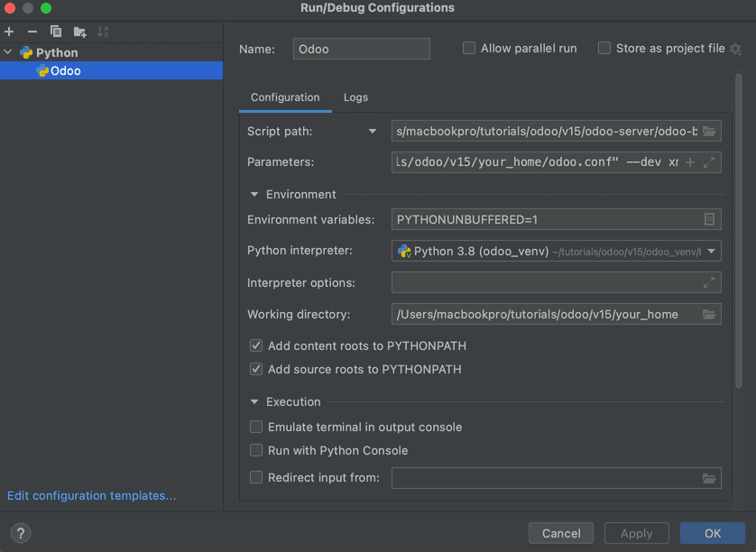Collapse the Environment section

[254, 194]
